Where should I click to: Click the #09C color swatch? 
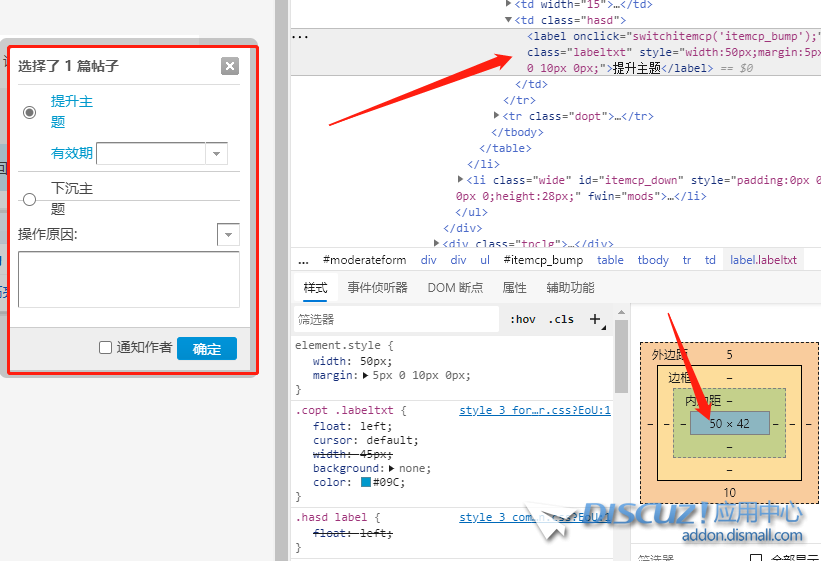366,482
